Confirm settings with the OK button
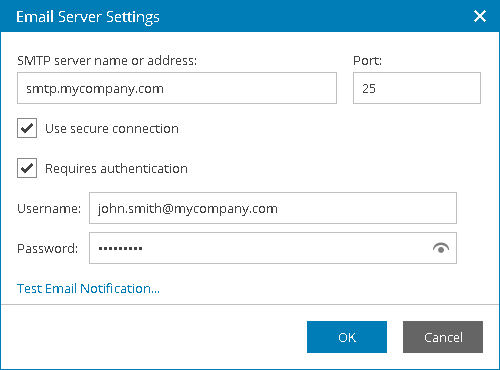The height and width of the screenshot is (370, 500). point(347,337)
